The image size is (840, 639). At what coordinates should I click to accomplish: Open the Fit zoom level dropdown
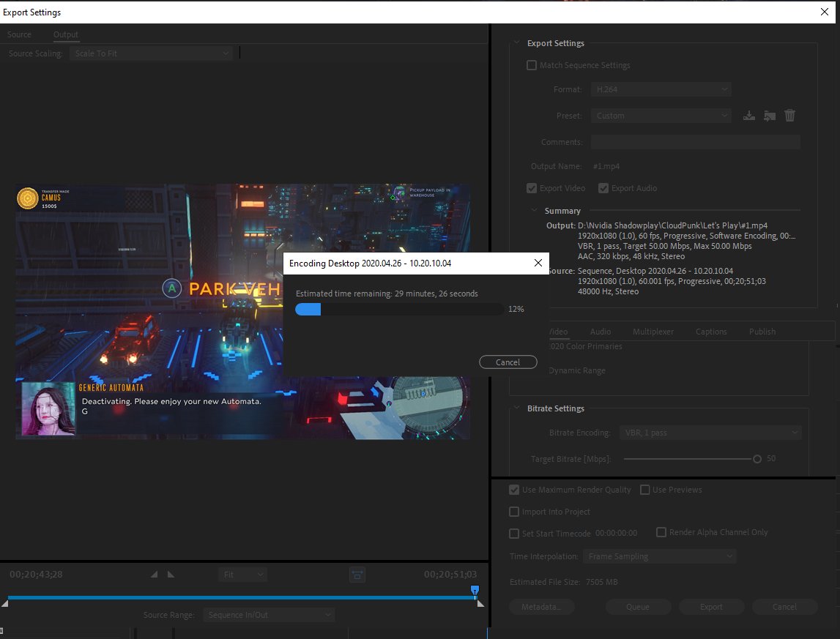point(242,575)
